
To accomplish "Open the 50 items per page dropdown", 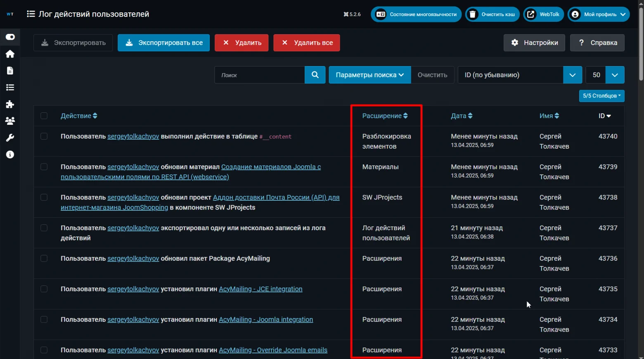I will [605, 75].
